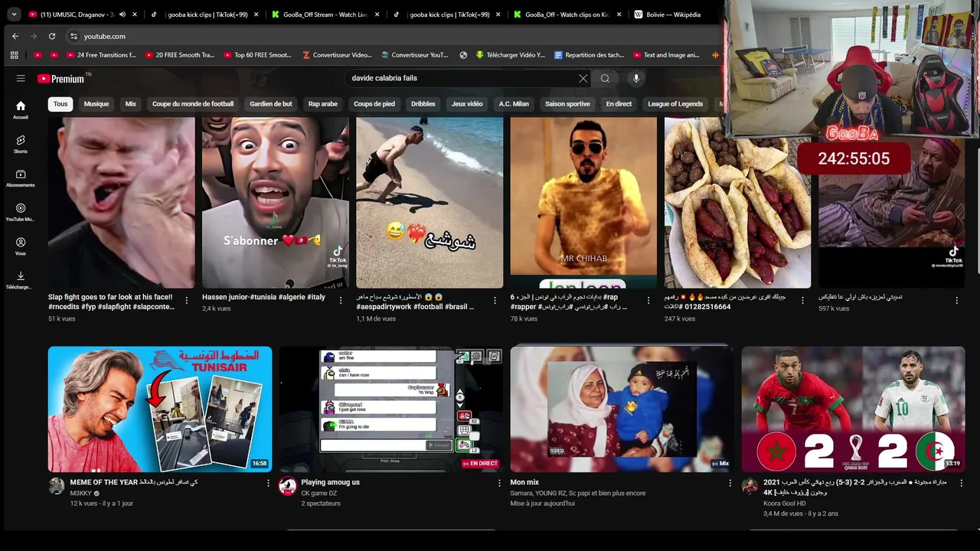Select the Coups de pied chip
Image resolution: width=980 pixels, height=551 pixels.
374,104
